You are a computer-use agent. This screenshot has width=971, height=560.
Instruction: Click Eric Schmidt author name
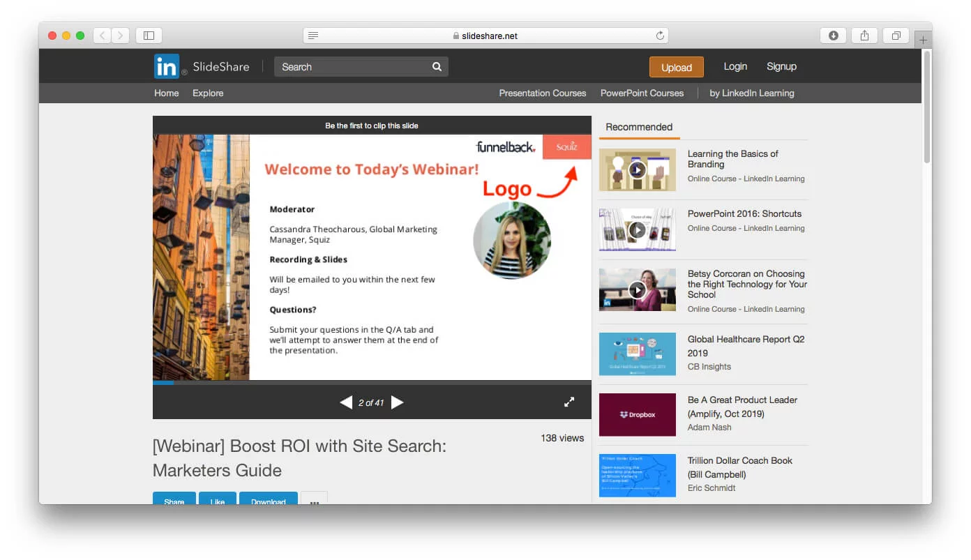click(x=712, y=488)
